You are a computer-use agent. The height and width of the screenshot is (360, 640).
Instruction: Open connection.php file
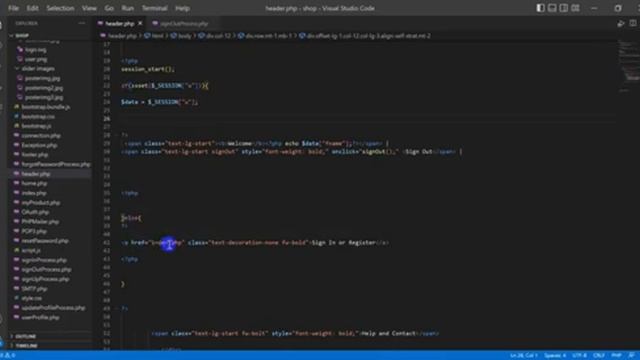click(x=41, y=136)
